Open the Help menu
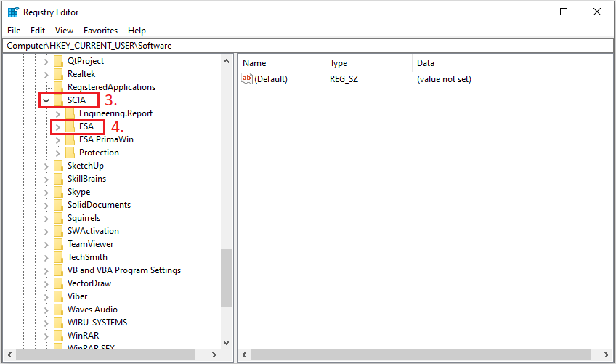 pos(137,31)
